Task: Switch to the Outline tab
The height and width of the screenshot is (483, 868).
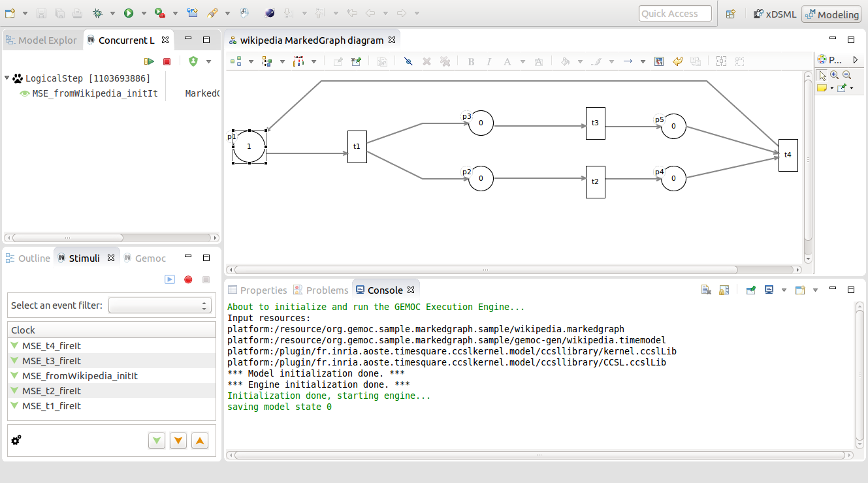Action: pyautogui.click(x=27, y=258)
